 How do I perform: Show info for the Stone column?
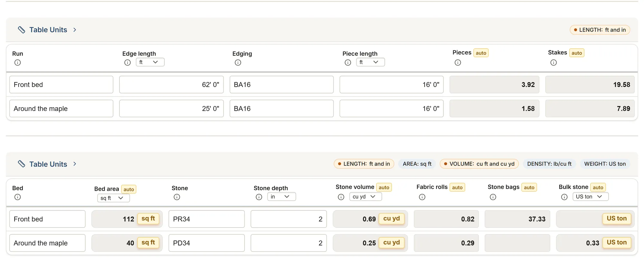[177, 197]
